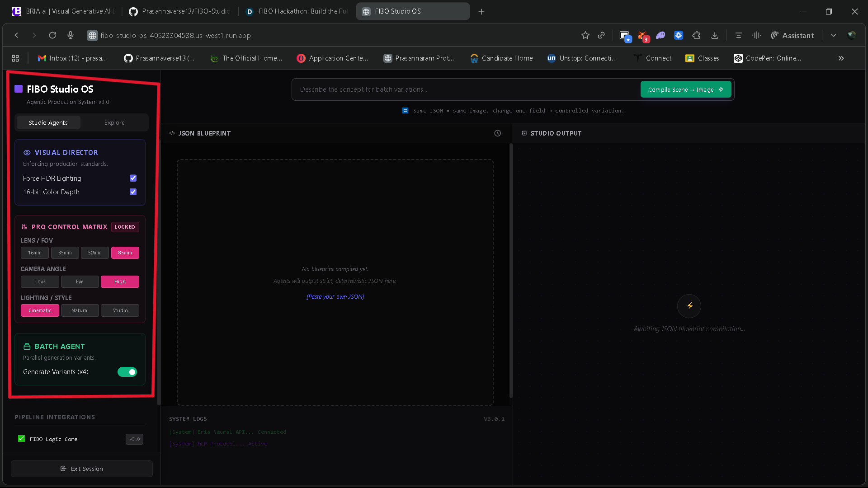Switch to the Explore tab

pyautogui.click(x=114, y=122)
